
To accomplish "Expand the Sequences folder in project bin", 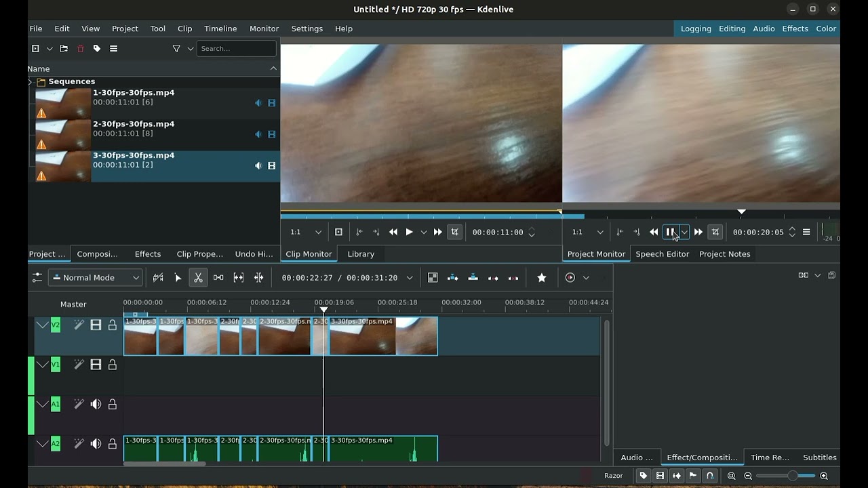I will (x=31, y=81).
